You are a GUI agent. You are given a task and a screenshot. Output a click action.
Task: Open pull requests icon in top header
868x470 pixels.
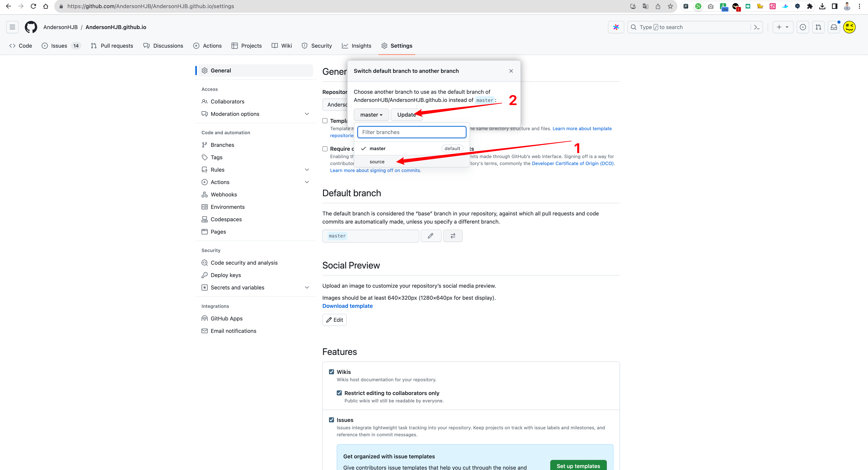[818, 27]
